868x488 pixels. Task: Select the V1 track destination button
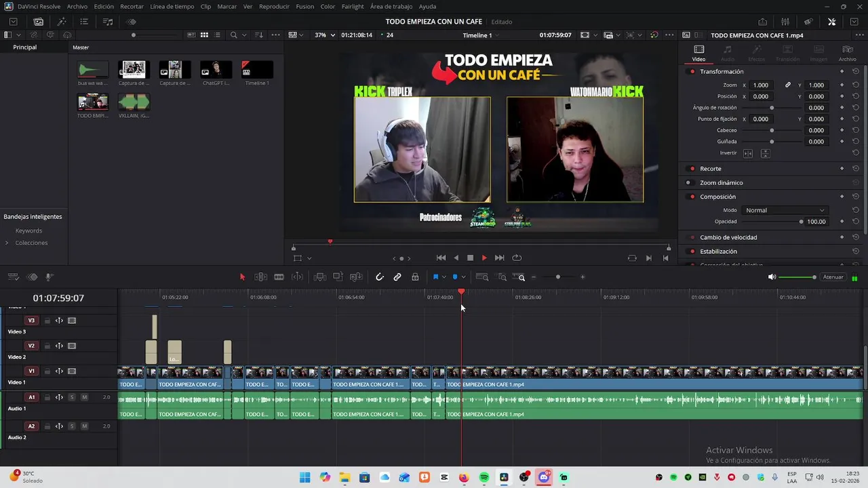point(31,371)
